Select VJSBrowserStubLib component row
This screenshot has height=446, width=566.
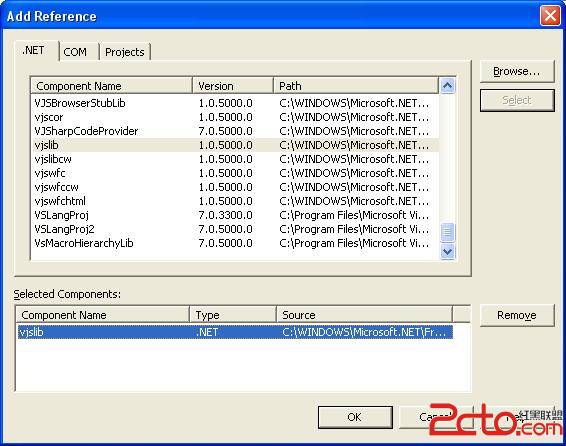pyautogui.click(x=235, y=103)
